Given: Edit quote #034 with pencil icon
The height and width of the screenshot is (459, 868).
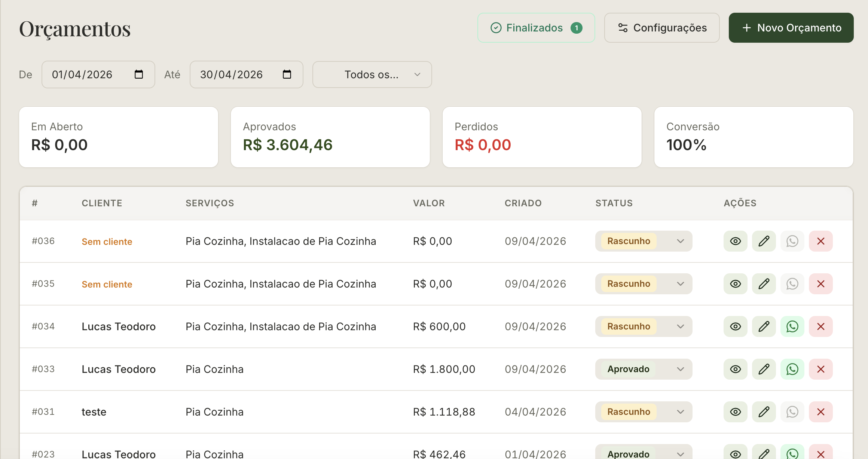Looking at the screenshot, I should [x=764, y=326].
